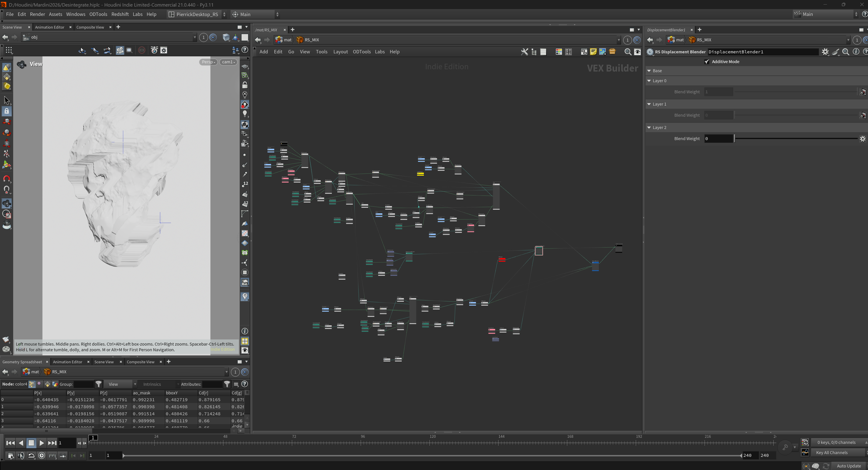Click the viewport display options info icon
Screen dimensions: 868x470
(245, 331)
